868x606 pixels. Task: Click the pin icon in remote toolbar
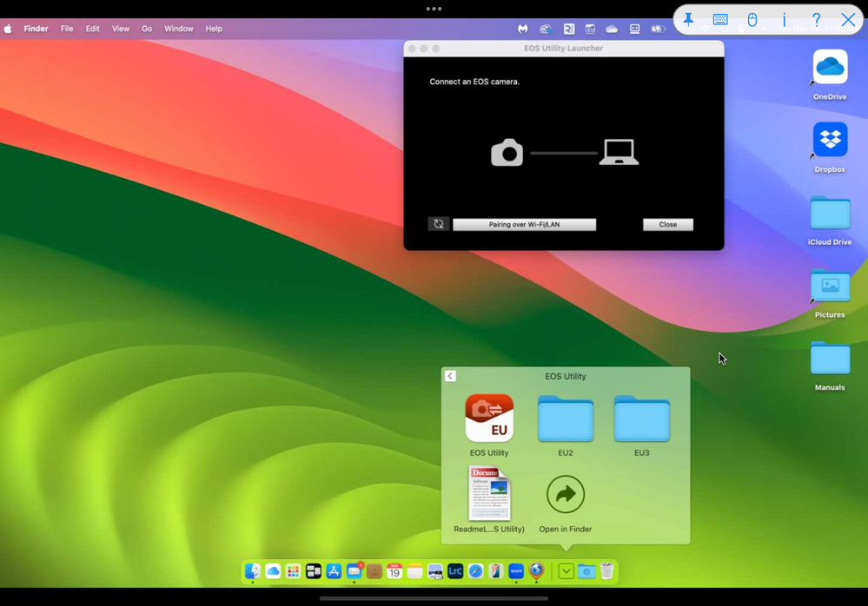pos(688,20)
